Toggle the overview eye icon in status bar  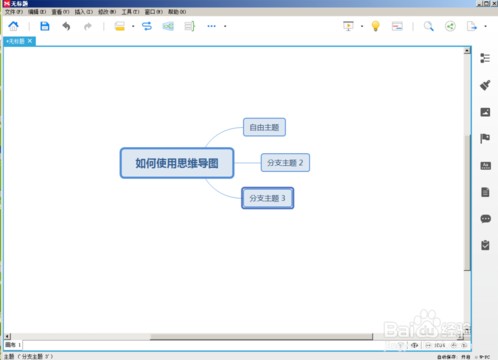pos(414,345)
